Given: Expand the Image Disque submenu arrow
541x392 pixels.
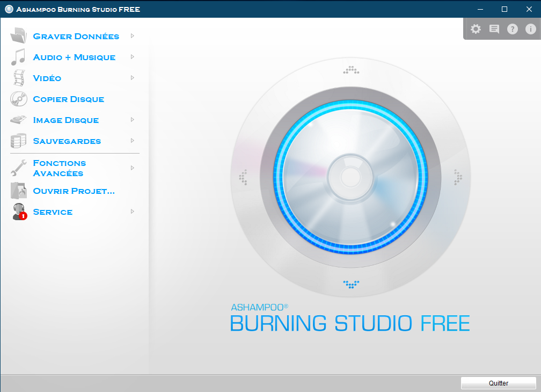Looking at the screenshot, I should pyautogui.click(x=132, y=120).
